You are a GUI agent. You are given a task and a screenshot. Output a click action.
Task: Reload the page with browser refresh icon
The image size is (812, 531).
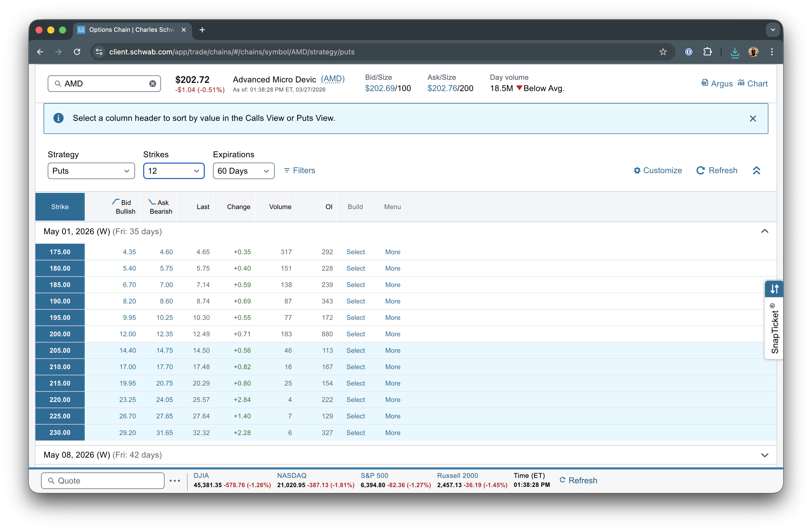coord(77,52)
